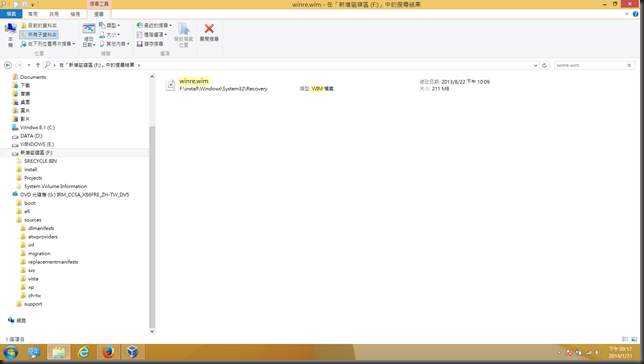Select the winre.wim file name
Viewport: 644px width, 364px height.
point(194,81)
